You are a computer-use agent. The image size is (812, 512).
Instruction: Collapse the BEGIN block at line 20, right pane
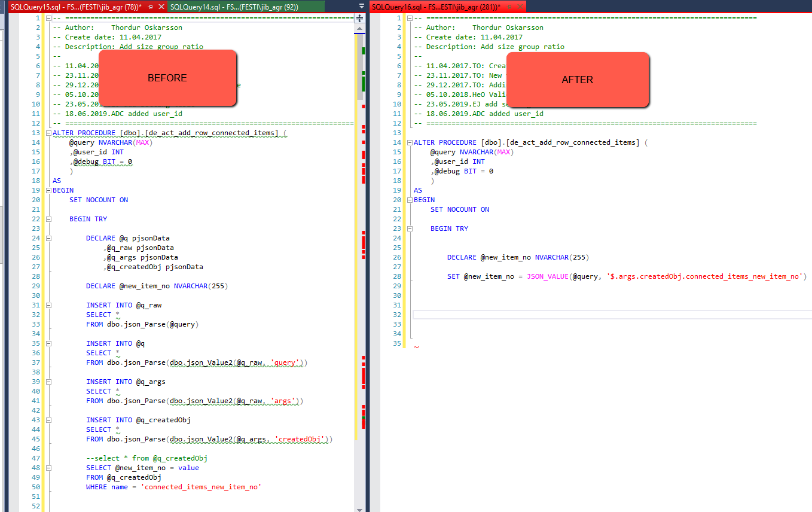tap(410, 200)
